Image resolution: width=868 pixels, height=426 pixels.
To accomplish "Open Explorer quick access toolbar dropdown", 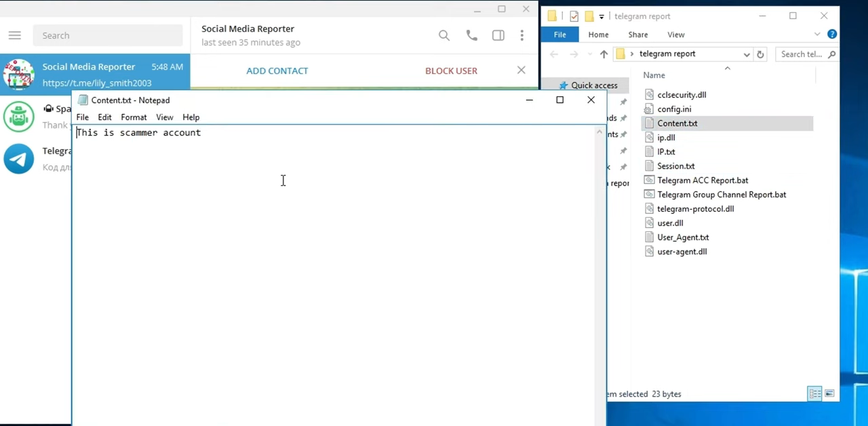I will [x=601, y=16].
